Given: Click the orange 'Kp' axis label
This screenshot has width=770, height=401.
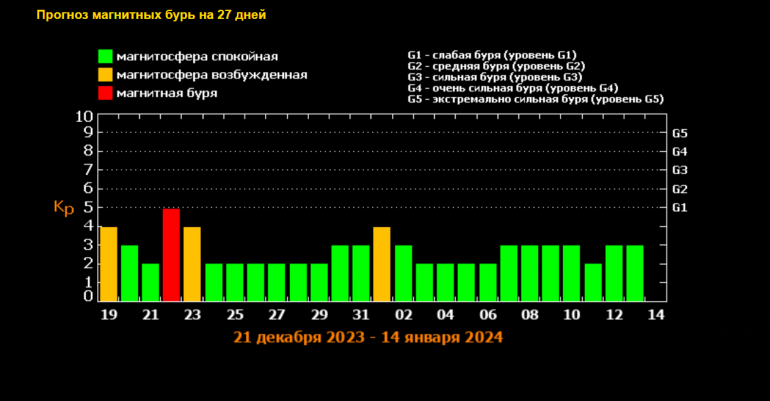Looking at the screenshot, I should [x=63, y=208].
